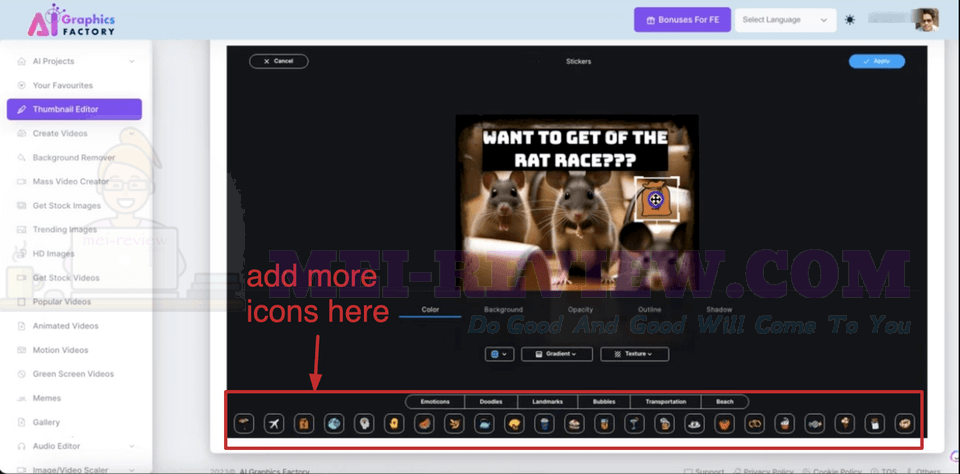This screenshot has width=960, height=474.
Task: Select the Doodles sticker category
Action: 491,402
